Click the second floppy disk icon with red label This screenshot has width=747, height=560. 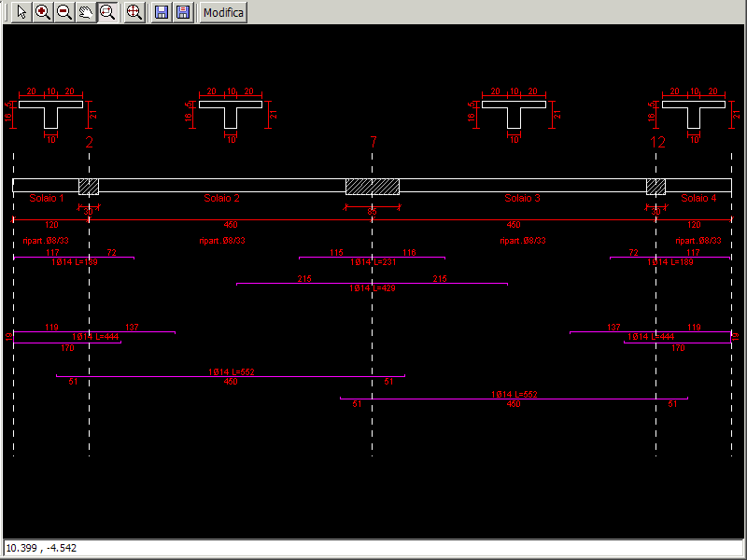click(x=183, y=12)
